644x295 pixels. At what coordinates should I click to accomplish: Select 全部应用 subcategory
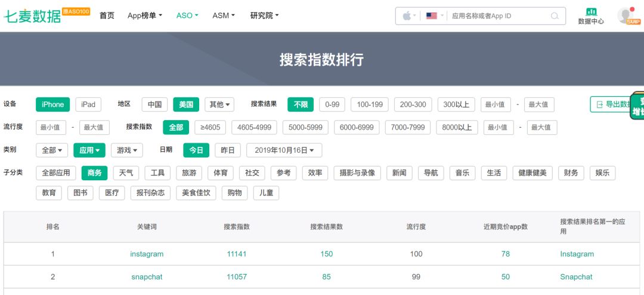(x=56, y=173)
